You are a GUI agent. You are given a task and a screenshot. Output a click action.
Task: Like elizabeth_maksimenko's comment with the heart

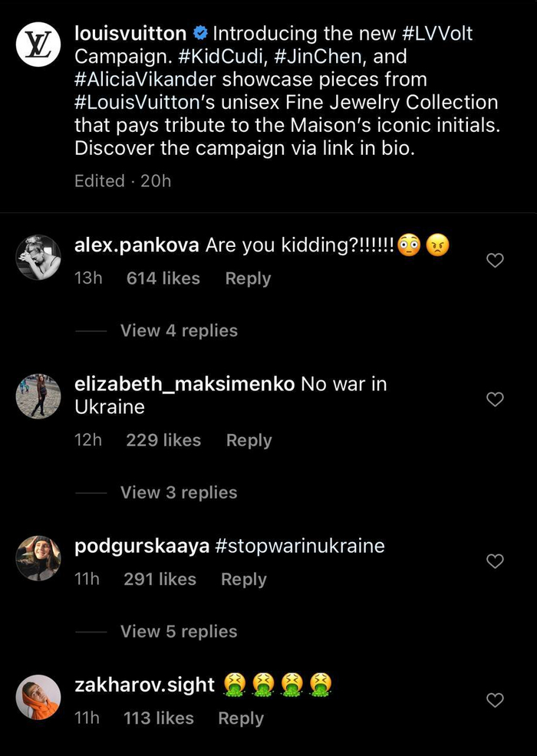(x=496, y=399)
